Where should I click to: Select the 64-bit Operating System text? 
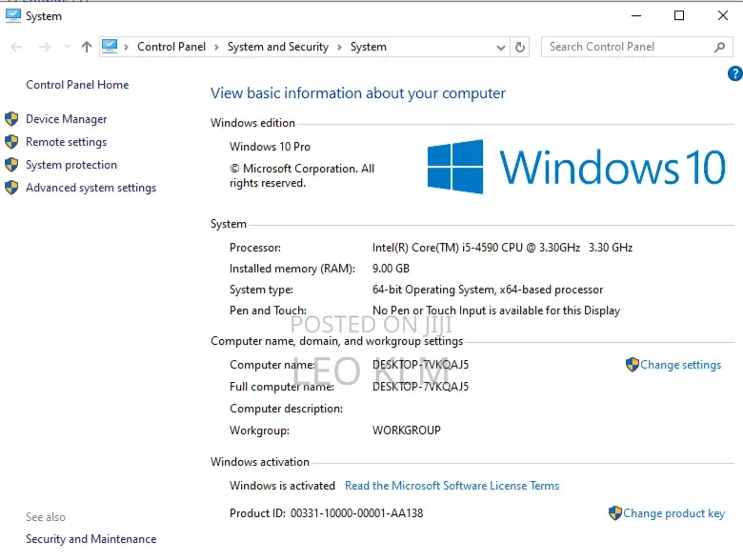(x=488, y=290)
